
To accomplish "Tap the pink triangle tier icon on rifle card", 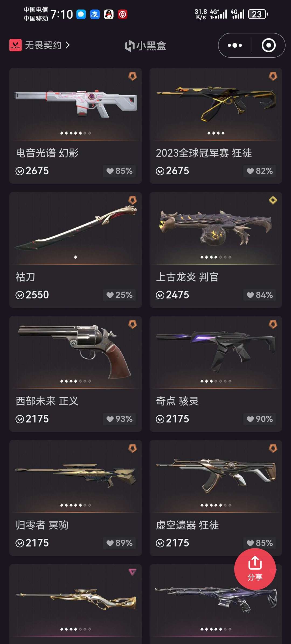I will [133, 572].
